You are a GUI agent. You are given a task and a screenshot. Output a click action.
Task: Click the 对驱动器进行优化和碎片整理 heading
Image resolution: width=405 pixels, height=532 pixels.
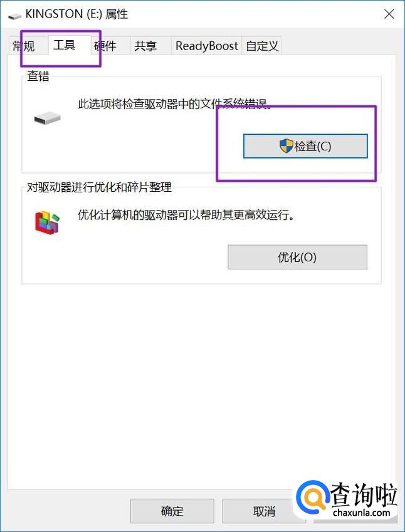[x=100, y=187]
